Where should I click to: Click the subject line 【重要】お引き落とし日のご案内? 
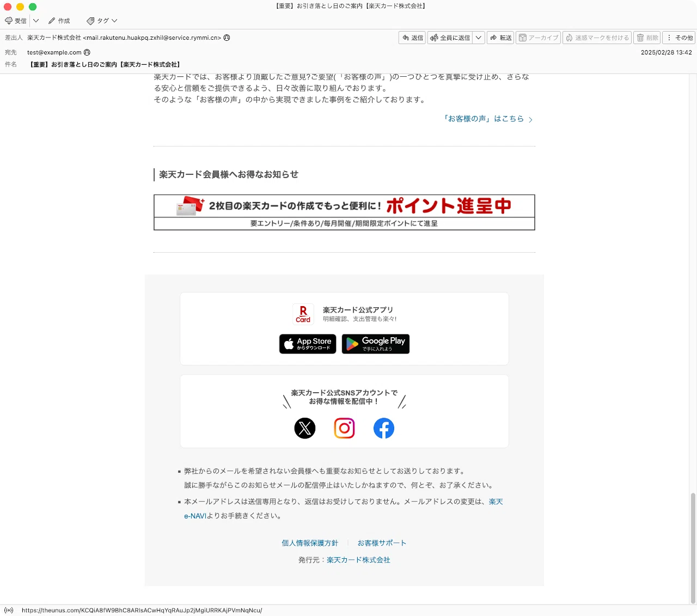pos(105,64)
